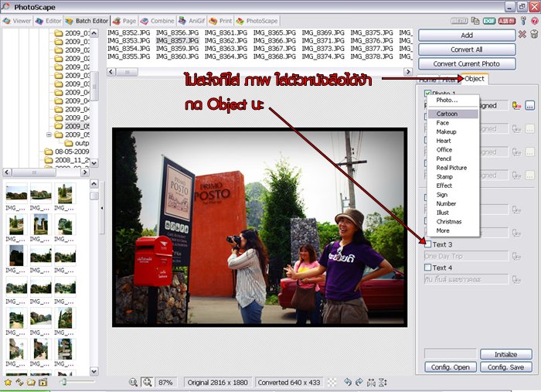This screenshot has height=392, width=541.
Task: Click the Text 3 font settings icon
Action: (516, 256)
